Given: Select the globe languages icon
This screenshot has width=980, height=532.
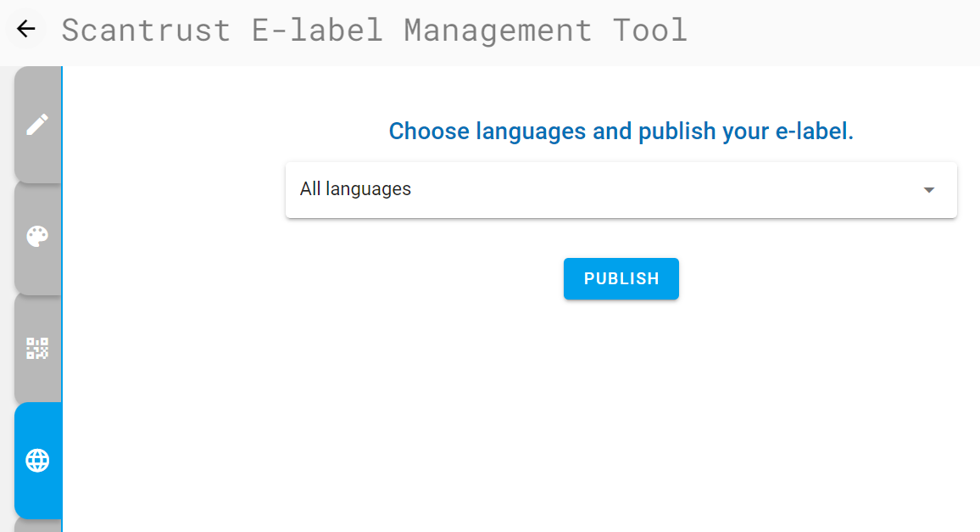Looking at the screenshot, I should 37,460.
